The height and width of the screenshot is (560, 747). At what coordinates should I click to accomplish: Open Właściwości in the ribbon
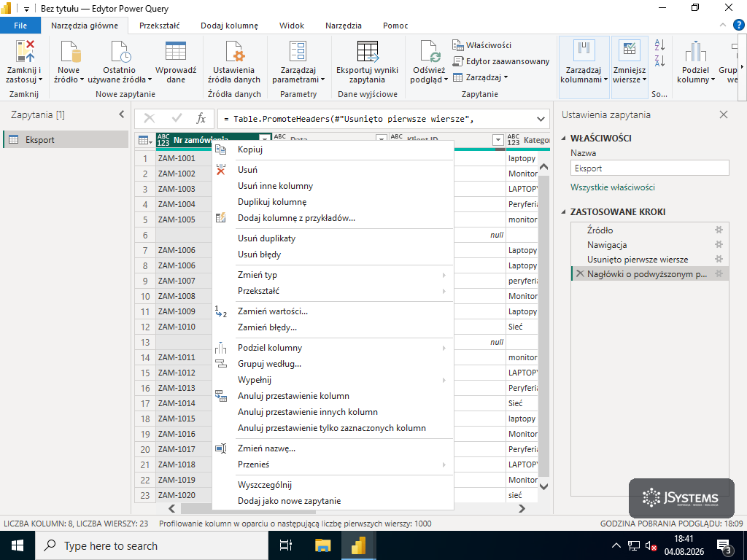[x=482, y=45]
